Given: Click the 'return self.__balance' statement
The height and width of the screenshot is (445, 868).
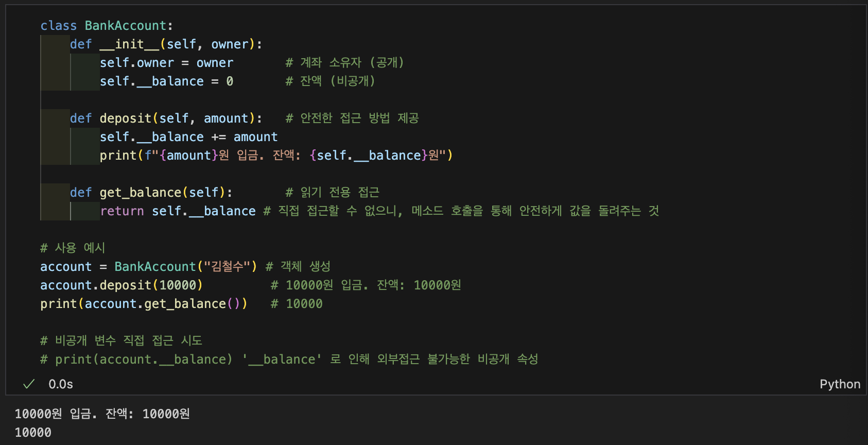Looking at the screenshot, I should [178, 211].
